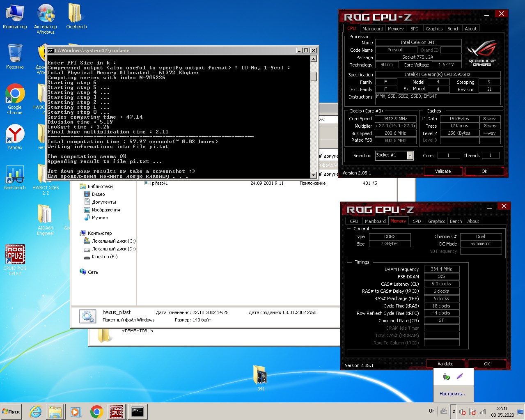525x420 pixels.
Task: Open Mainboard tab in the lower CPU-Z window
Action: click(x=375, y=221)
